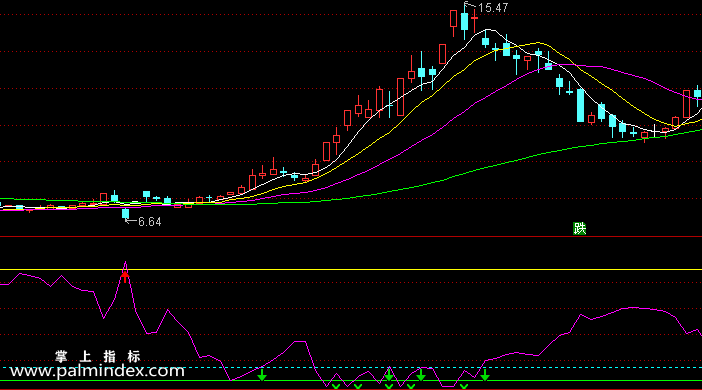Click the 掌上指标 watermark text
This screenshot has height=390, width=702.
tap(98, 356)
